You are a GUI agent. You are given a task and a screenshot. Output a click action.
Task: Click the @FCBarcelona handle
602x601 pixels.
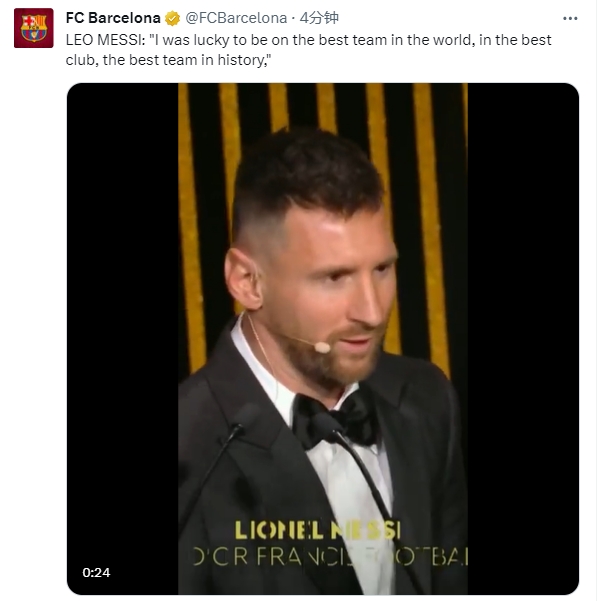(x=234, y=18)
